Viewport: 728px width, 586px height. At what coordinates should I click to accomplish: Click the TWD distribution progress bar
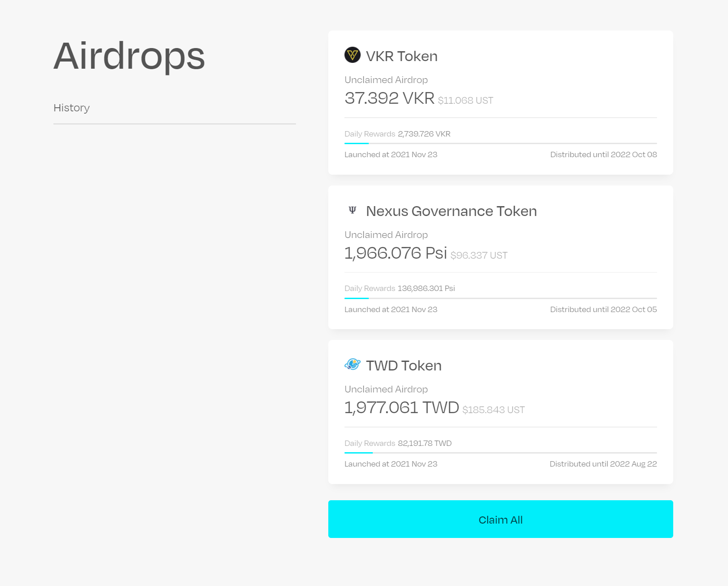(x=500, y=453)
